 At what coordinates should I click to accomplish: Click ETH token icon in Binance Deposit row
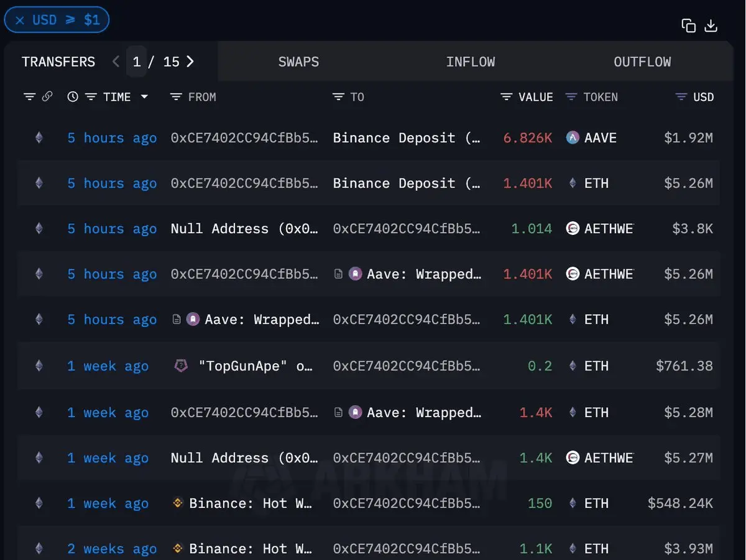pos(573,183)
